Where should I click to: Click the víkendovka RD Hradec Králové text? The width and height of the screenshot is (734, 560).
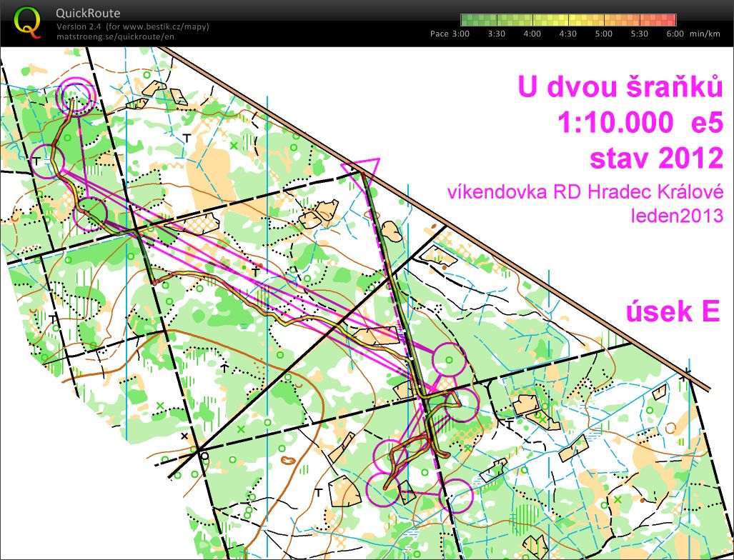tap(585, 192)
